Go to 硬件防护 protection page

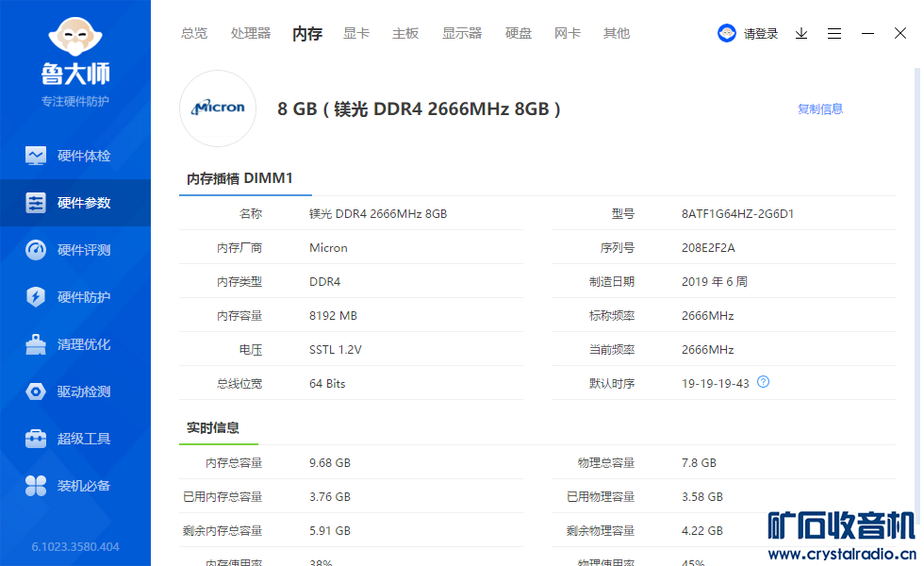[x=75, y=297]
